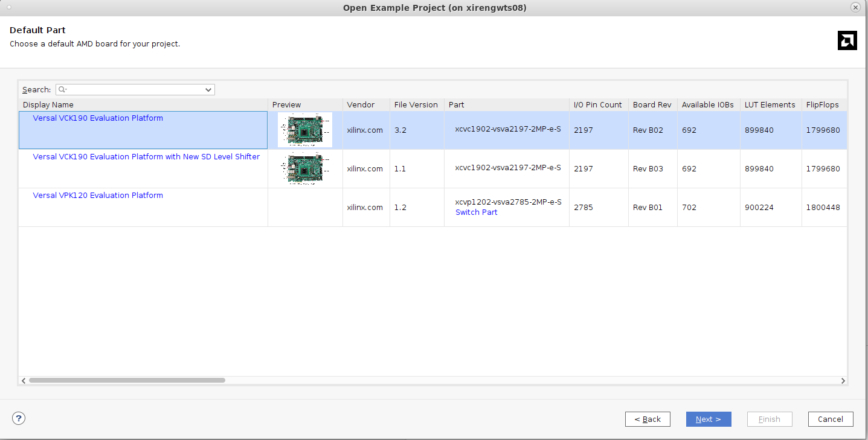Image resolution: width=868 pixels, height=440 pixels.
Task: Click the Board Rev column header
Action: point(652,104)
